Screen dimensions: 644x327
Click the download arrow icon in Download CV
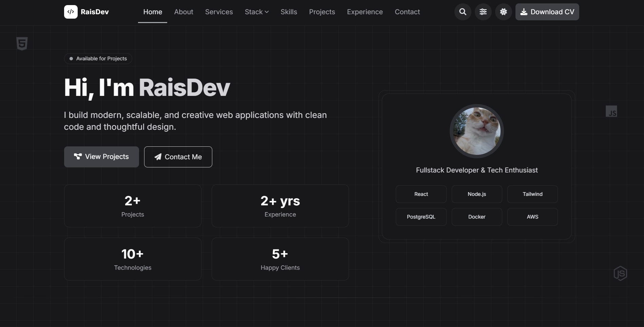[x=524, y=12]
